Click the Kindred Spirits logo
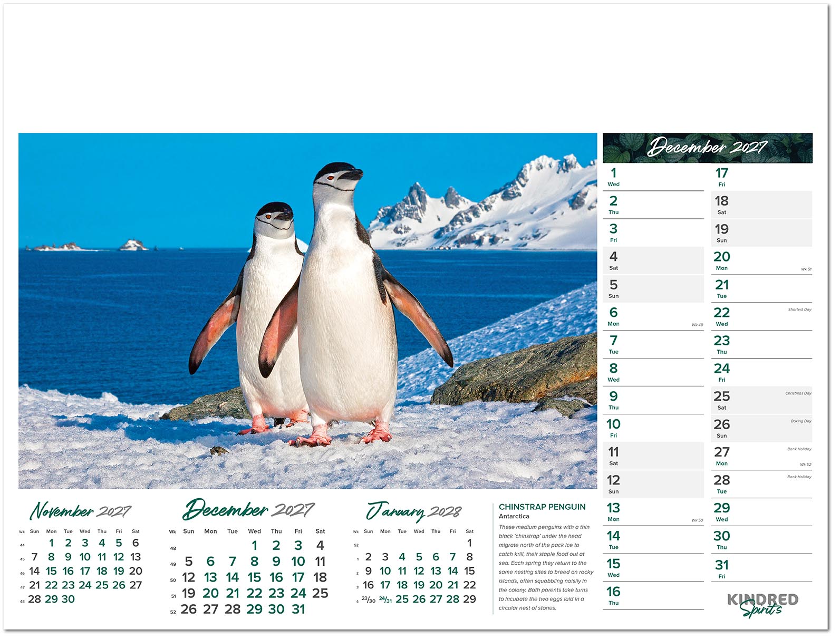 coord(762,605)
